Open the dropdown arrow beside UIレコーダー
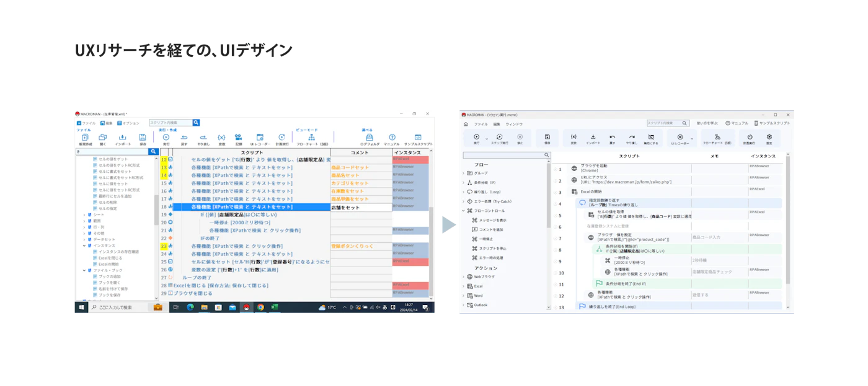The width and height of the screenshot is (868, 386). point(692,139)
